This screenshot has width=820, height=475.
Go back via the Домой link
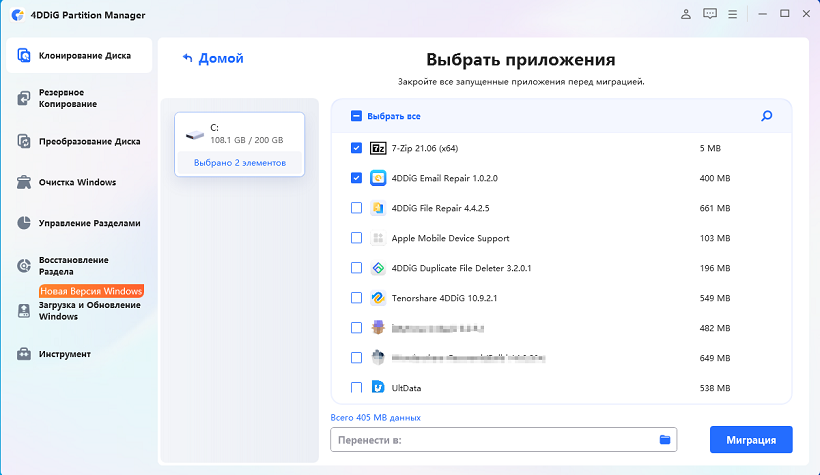(x=221, y=58)
